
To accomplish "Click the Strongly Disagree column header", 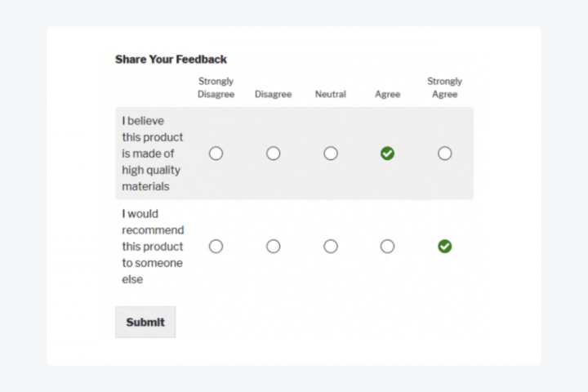I will tap(216, 87).
